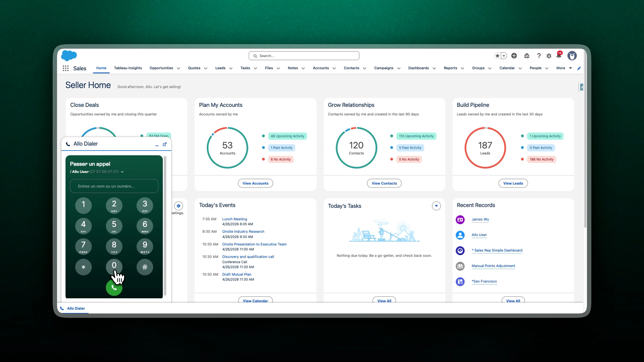Expand the Allo User caller number dropdown
Screen dimensions: 644x362
point(122,172)
